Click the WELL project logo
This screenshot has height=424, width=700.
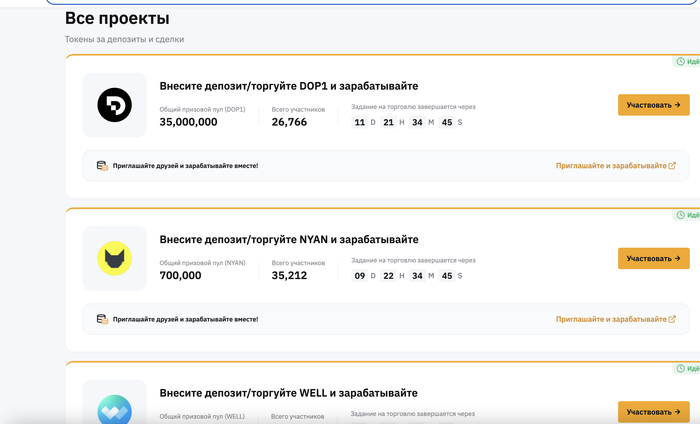(x=114, y=410)
